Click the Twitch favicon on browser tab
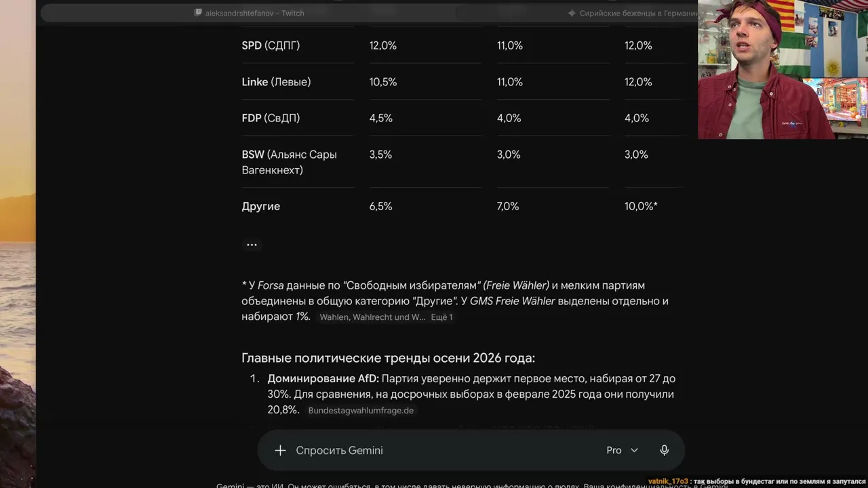 pyautogui.click(x=198, y=13)
